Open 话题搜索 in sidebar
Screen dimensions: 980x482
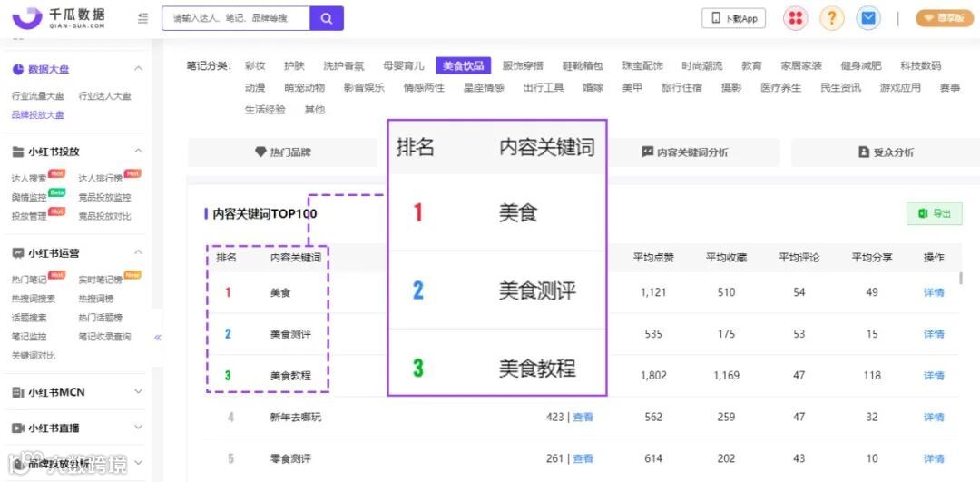click(29, 318)
